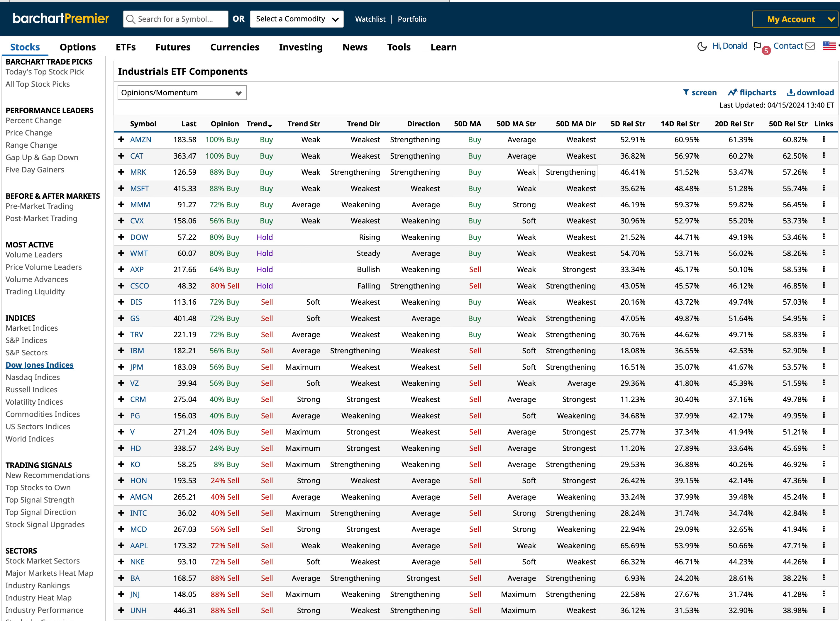Image resolution: width=840 pixels, height=621 pixels.
Task: Expand the CRM row details
Action: tap(121, 399)
